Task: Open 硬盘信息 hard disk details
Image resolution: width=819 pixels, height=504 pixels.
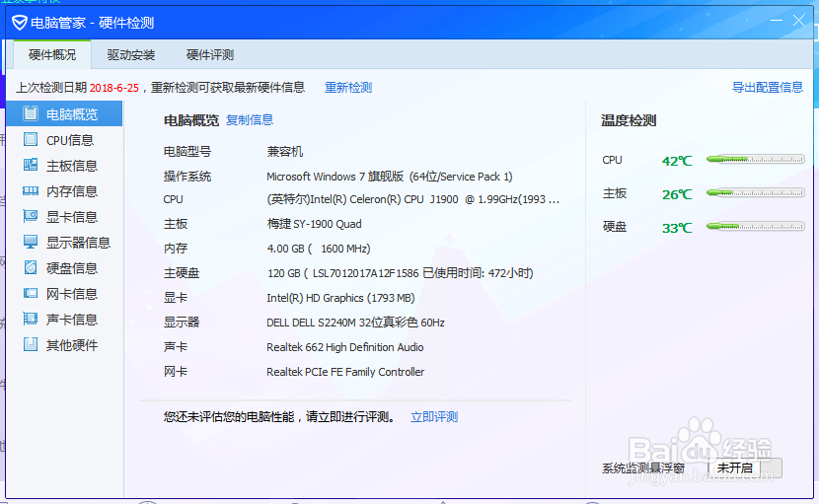Action: coord(64,268)
